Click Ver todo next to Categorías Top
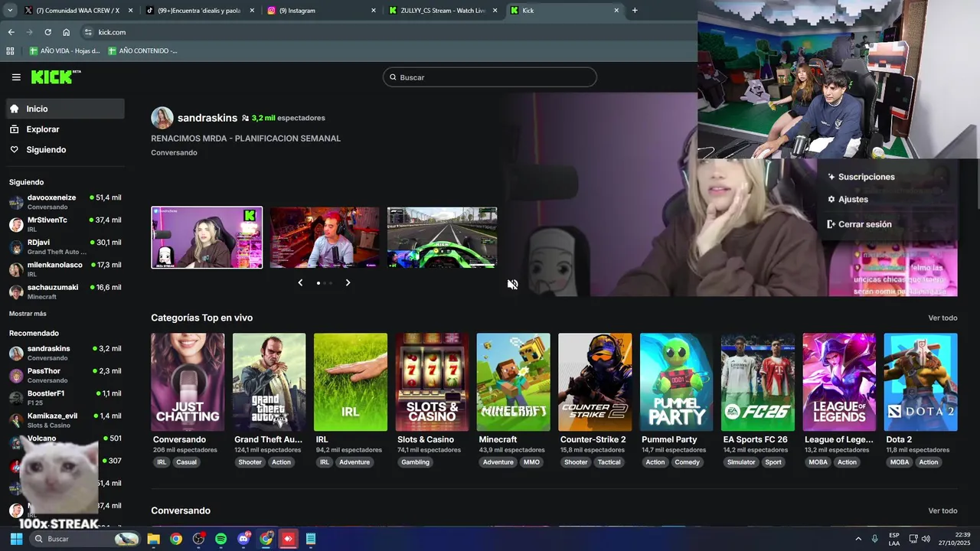The width and height of the screenshot is (980, 551). point(942,318)
